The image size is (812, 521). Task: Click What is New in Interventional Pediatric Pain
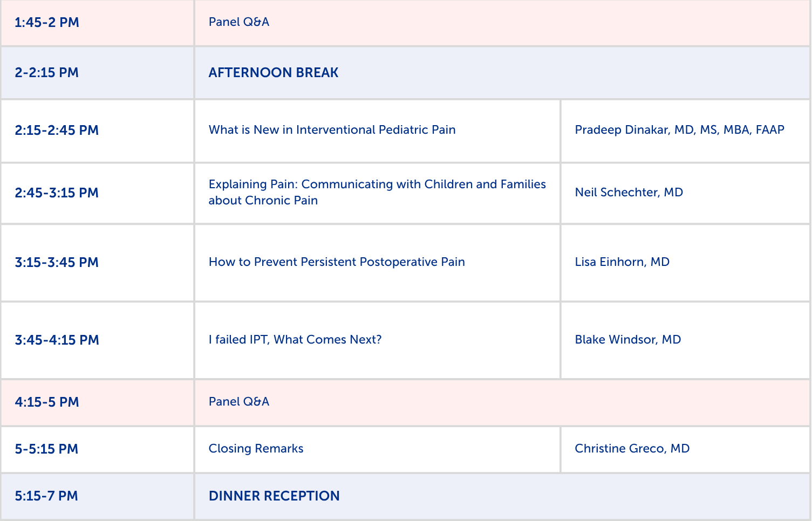pyautogui.click(x=332, y=130)
